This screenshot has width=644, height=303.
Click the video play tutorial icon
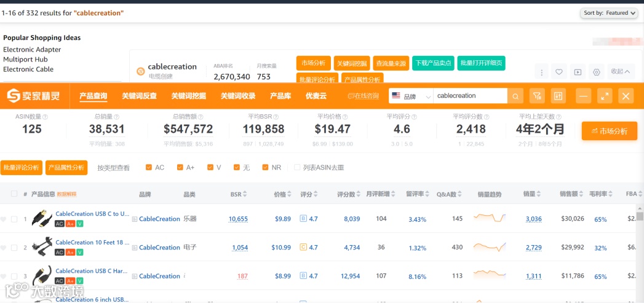(x=578, y=73)
